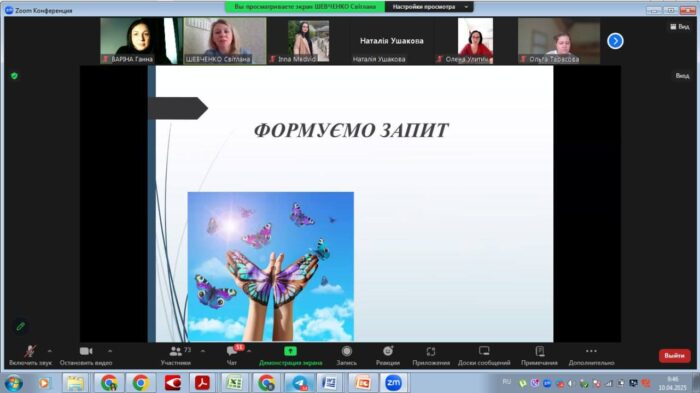This screenshot has height=393, width=700.
Task: Stop video with Остановить видео camera icon
Action: tap(86, 351)
